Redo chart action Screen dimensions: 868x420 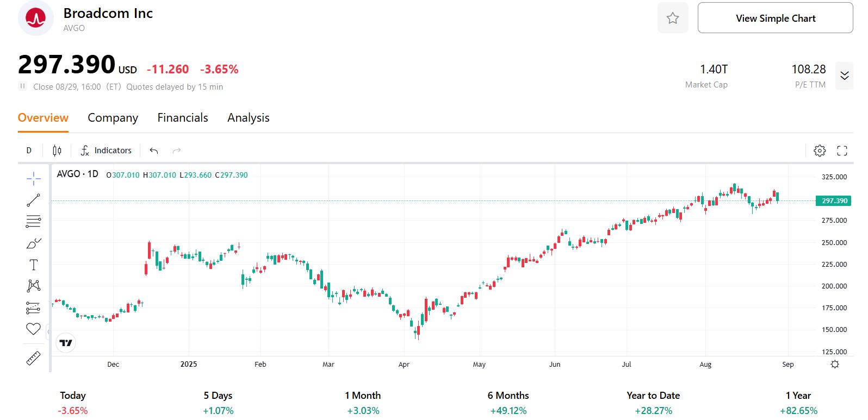pos(176,150)
